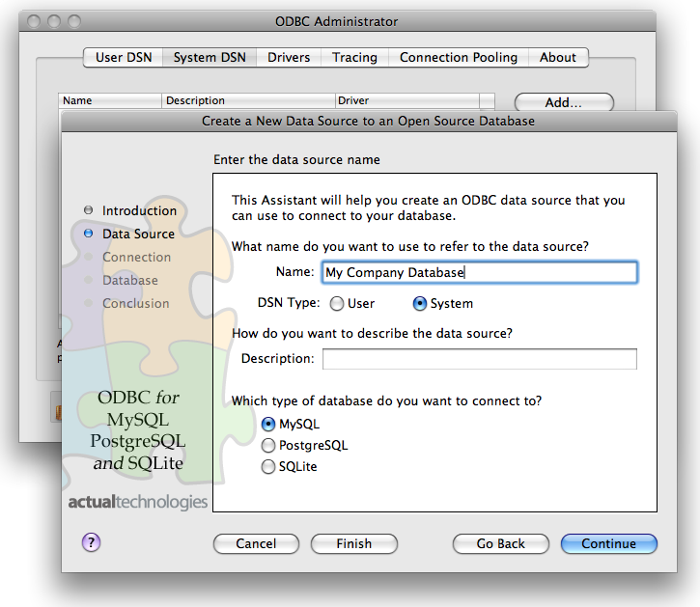The height and width of the screenshot is (607, 700).
Task: Select the Database step in sidebar
Action: (x=130, y=280)
